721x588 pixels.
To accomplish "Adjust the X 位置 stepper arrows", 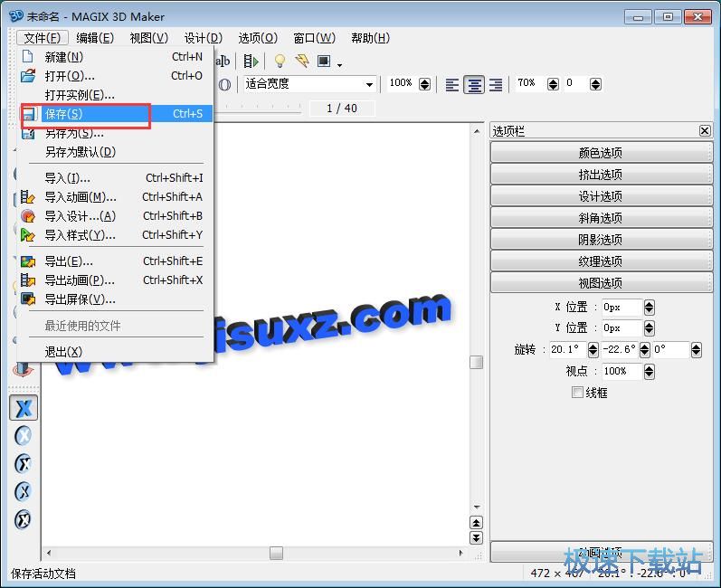I will pos(649,307).
